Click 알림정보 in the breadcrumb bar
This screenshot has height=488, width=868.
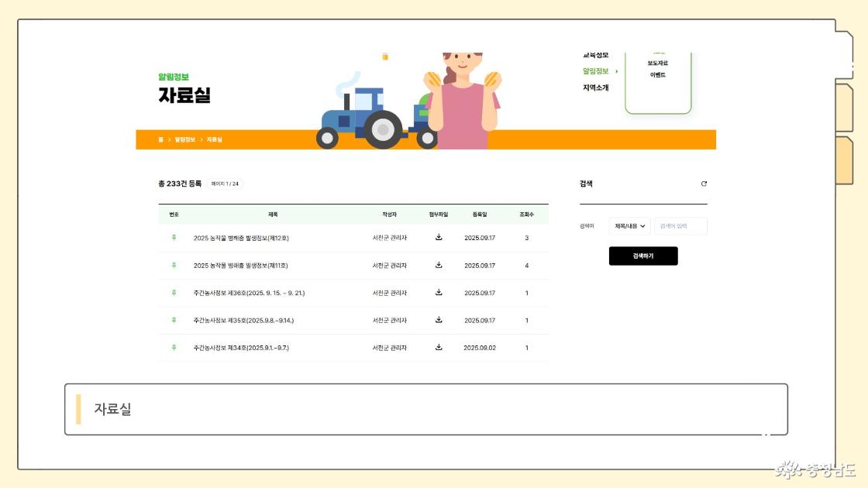[184, 139]
